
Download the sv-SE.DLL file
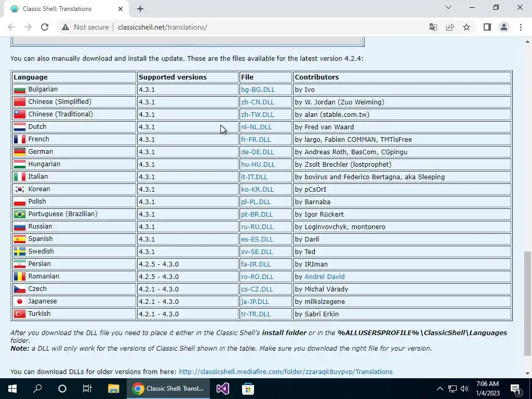(257, 252)
